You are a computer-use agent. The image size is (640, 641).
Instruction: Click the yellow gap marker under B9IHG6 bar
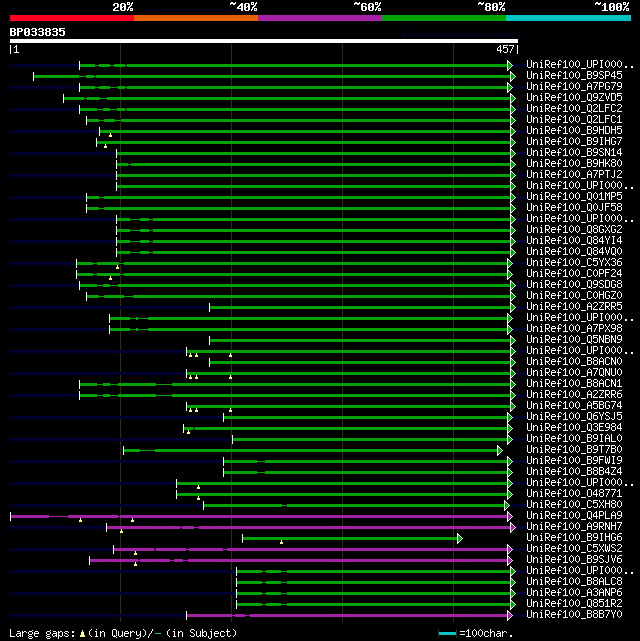(x=282, y=542)
